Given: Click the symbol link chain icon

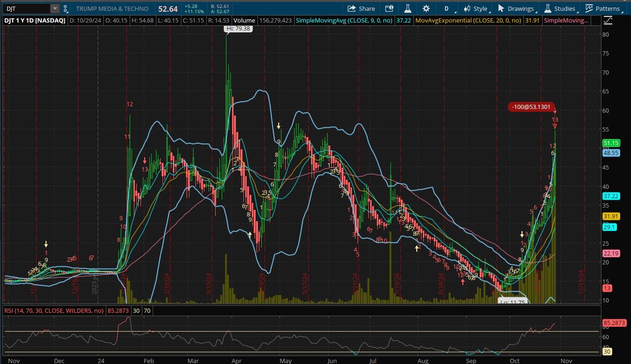Looking at the screenshot, I should tap(65, 8).
